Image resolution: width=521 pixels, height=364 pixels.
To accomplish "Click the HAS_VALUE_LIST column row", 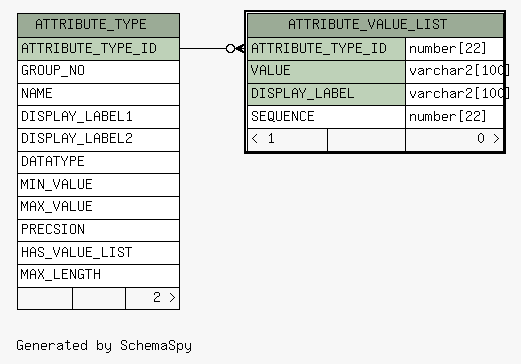I will click(x=98, y=253).
